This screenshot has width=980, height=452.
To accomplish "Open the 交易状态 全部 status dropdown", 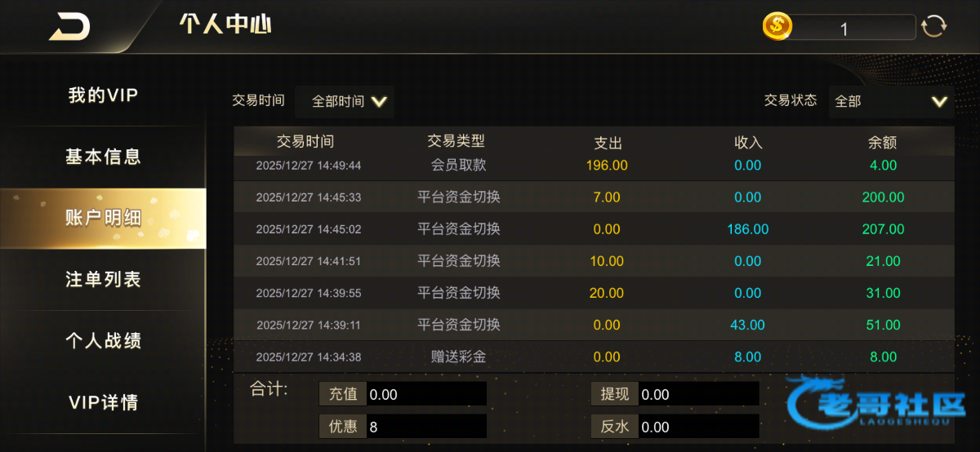I will coord(890,101).
